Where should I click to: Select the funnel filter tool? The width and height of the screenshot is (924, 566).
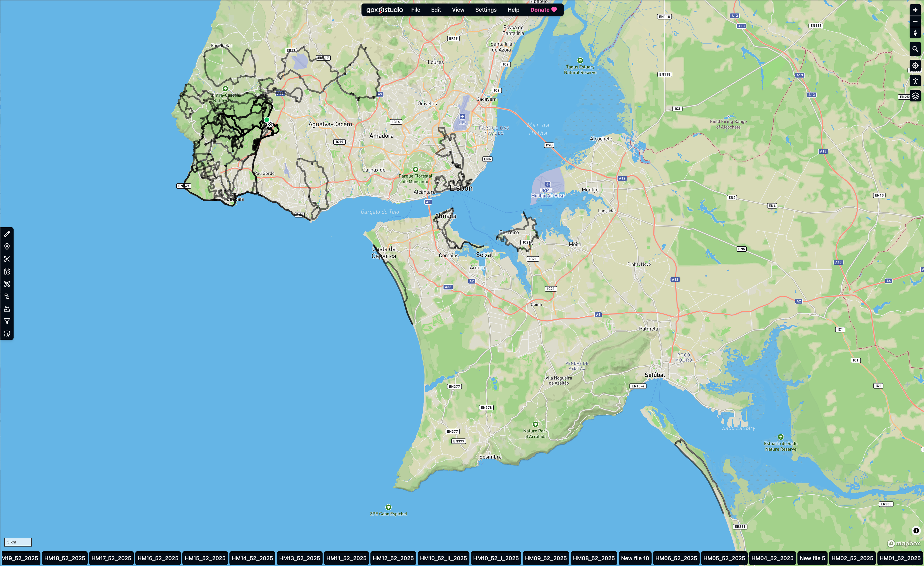(x=7, y=321)
